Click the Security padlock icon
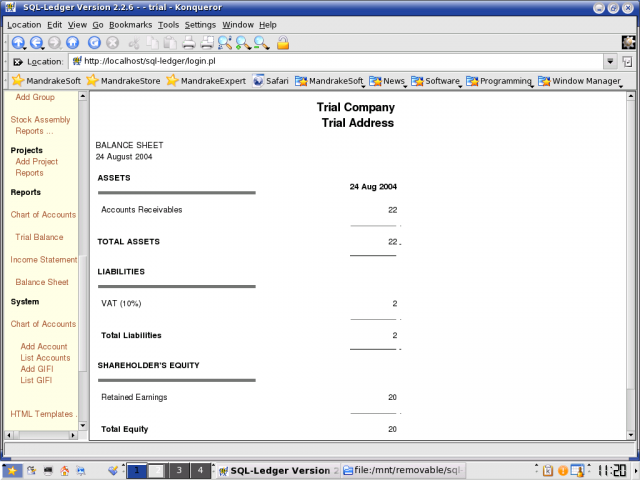Screen dimensions: 640x480 283,42
